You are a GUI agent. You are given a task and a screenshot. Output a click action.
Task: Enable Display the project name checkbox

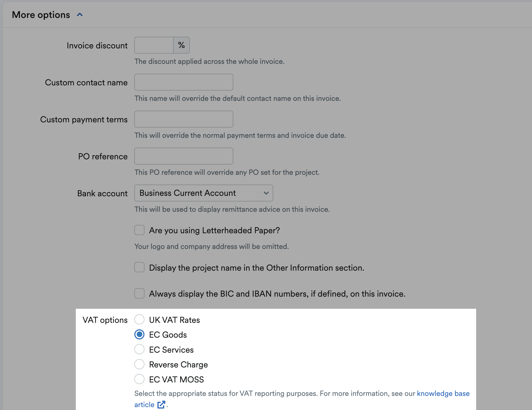[139, 268]
